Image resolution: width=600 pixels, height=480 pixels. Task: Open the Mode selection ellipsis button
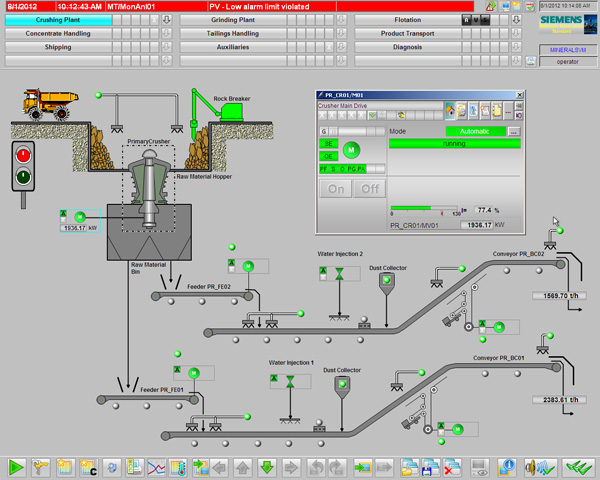tap(514, 131)
